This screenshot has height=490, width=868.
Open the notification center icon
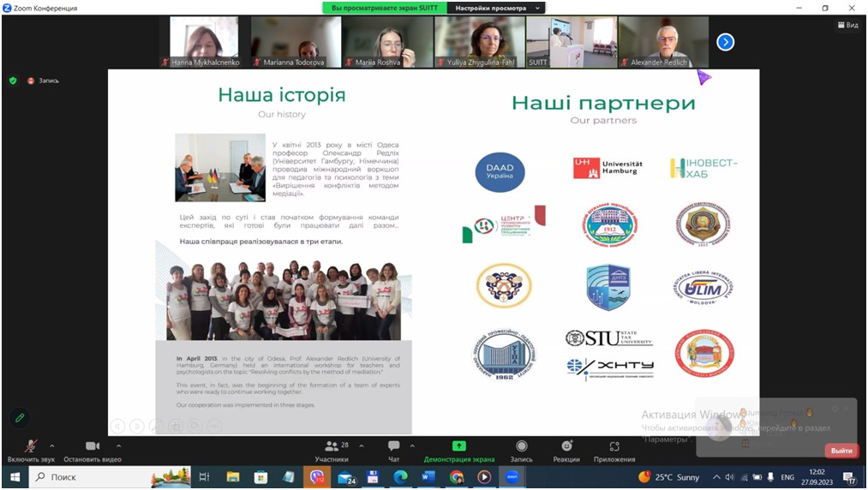(849, 476)
